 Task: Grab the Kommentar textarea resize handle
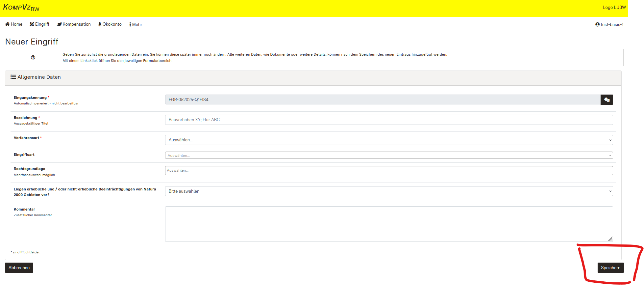[610, 239]
